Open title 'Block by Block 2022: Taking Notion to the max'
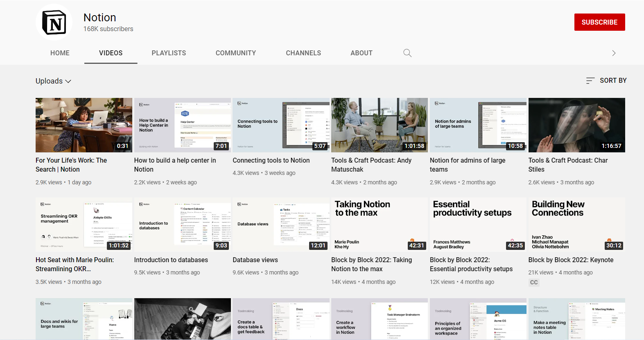Viewport: 644px width, 340px height. click(372, 265)
